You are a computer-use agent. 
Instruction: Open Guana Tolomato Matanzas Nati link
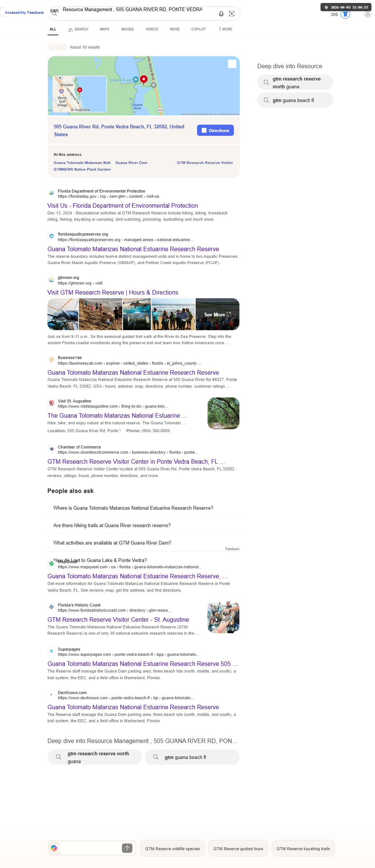coord(82,163)
